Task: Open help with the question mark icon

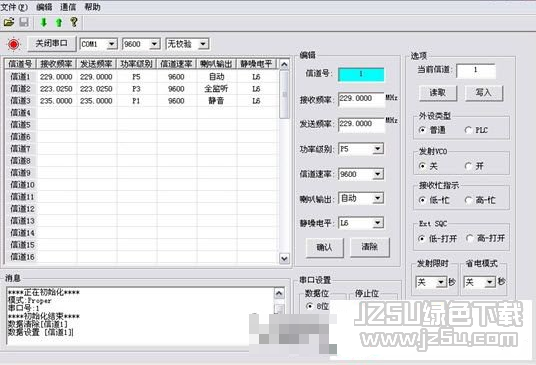Action: click(x=74, y=23)
